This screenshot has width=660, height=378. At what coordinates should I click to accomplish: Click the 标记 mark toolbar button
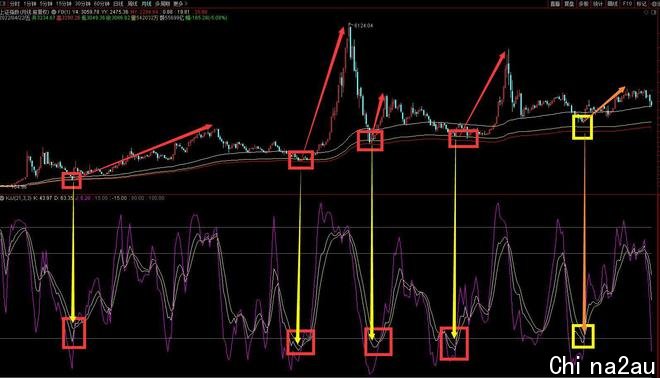tap(641, 3)
